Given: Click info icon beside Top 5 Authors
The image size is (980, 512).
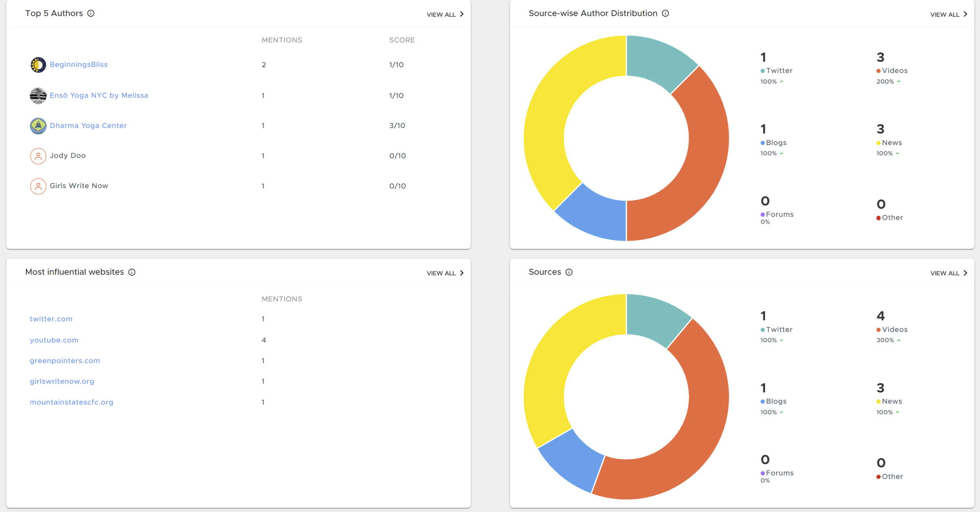Looking at the screenshot, I should tap(91, 13).
